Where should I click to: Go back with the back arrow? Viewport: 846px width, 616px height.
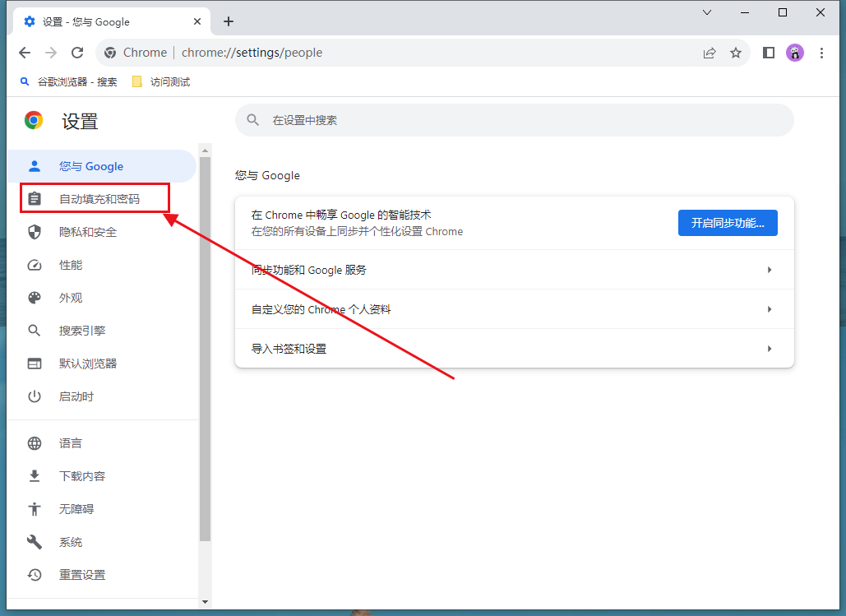pos(25,53)
